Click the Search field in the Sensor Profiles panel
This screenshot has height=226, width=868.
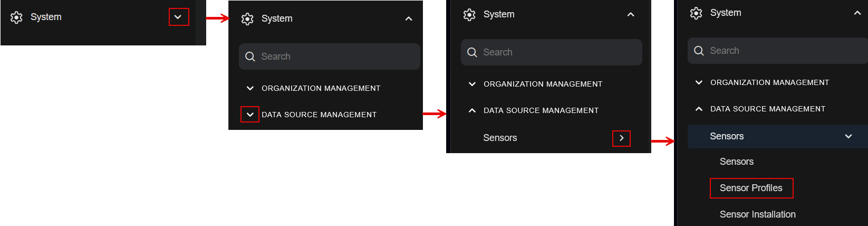(x=780, y=51)
